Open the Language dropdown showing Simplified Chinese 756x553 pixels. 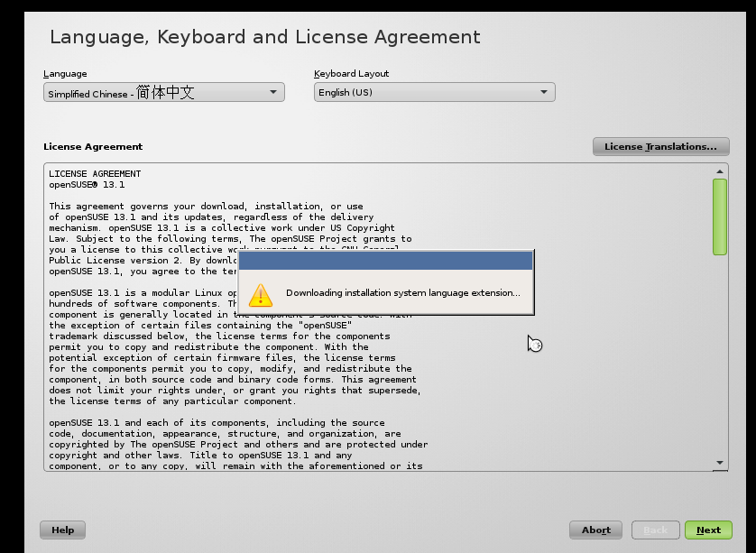pos(164,92)
